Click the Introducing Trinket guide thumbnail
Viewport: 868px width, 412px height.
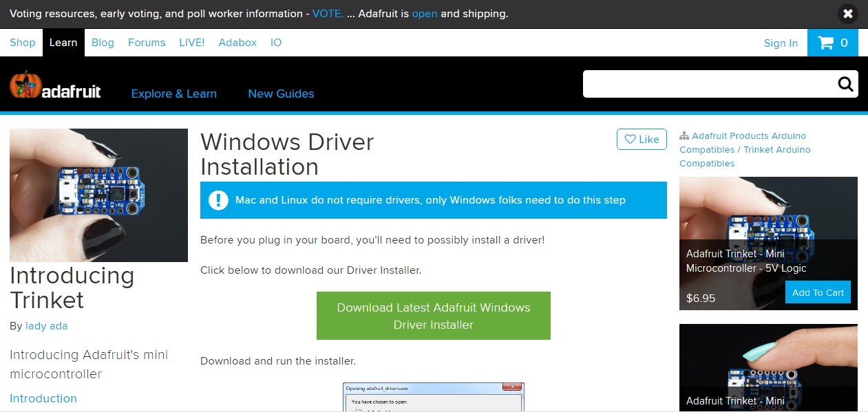[x=98, y=195]
